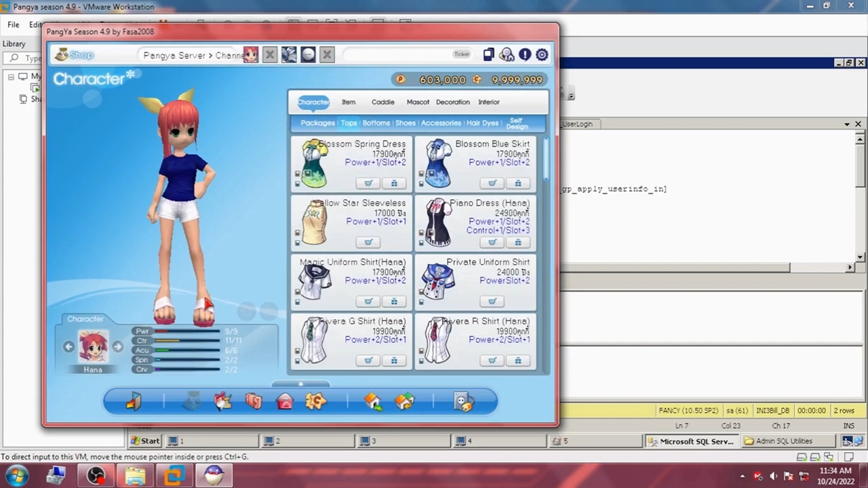Open VMware File menu
Image resolution: width=868 pixels, height=488 pixels.
coord(13,24)
